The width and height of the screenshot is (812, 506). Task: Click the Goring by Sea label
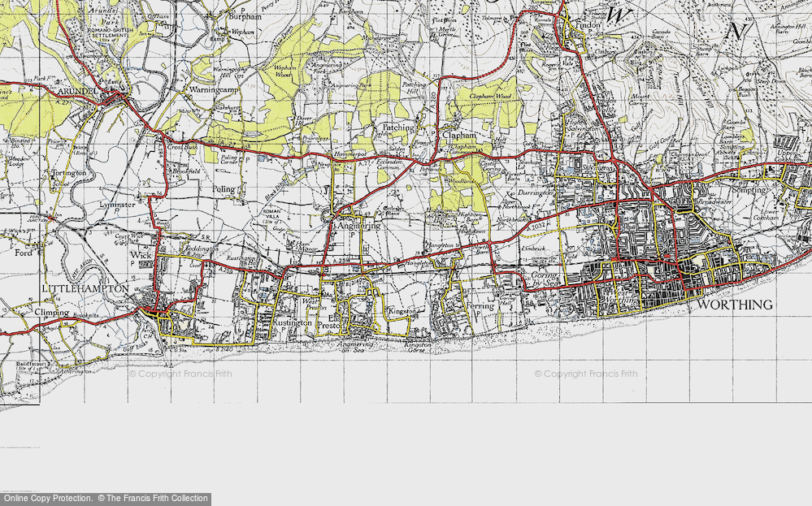click(x=544, y=280)
